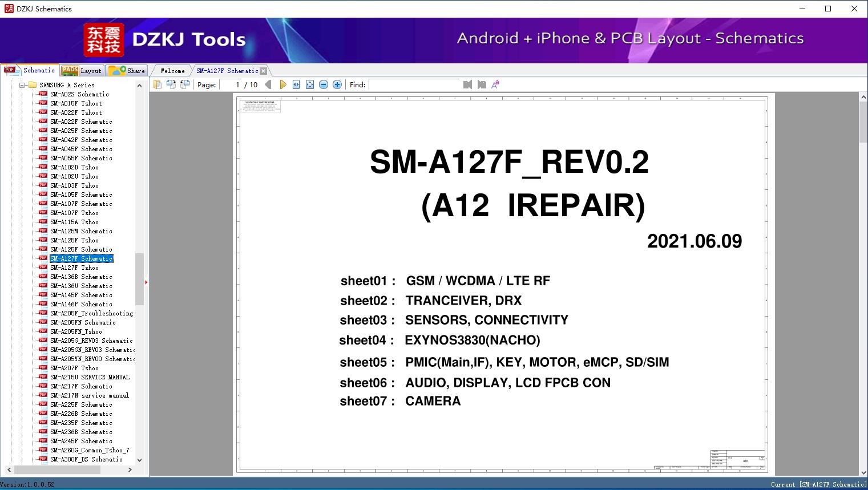The image size is (868, 490).
Task: Close the SM-A127F Schematic tab
Action: [x=263, y=71]
